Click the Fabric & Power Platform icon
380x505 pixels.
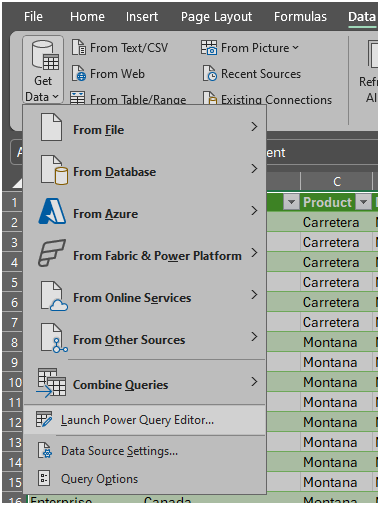[x=51, y=253]
